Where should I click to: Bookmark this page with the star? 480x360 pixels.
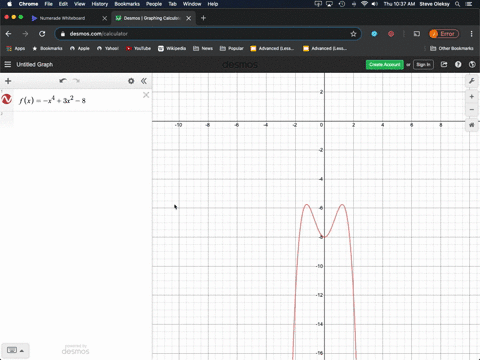click(x=353, y=34)
